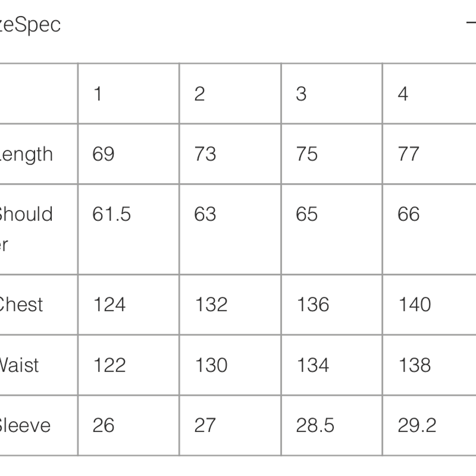Viewport: 476px width, 476px height.
Task: Click the Shoulder row label
Action: [26, 229]
